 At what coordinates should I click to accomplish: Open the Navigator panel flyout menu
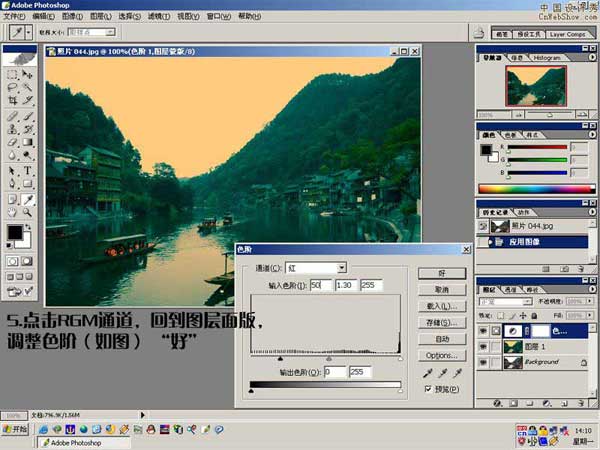click(x=592, y=57)
